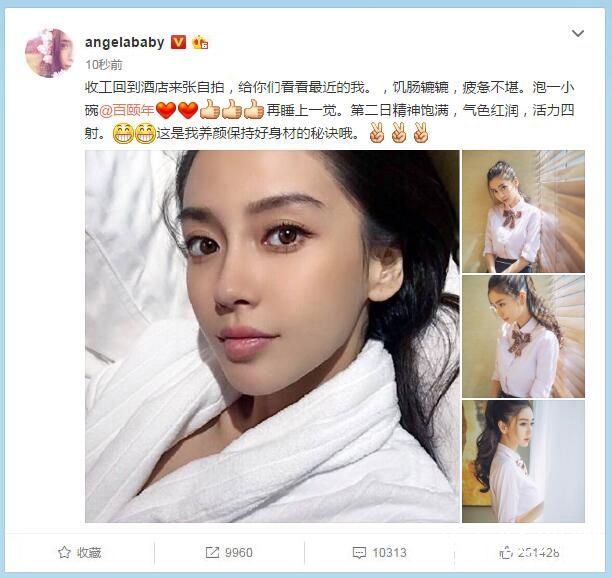The image size is (612, 578).
Task: Toggle the like count button
Action: (x=529, y=553)
